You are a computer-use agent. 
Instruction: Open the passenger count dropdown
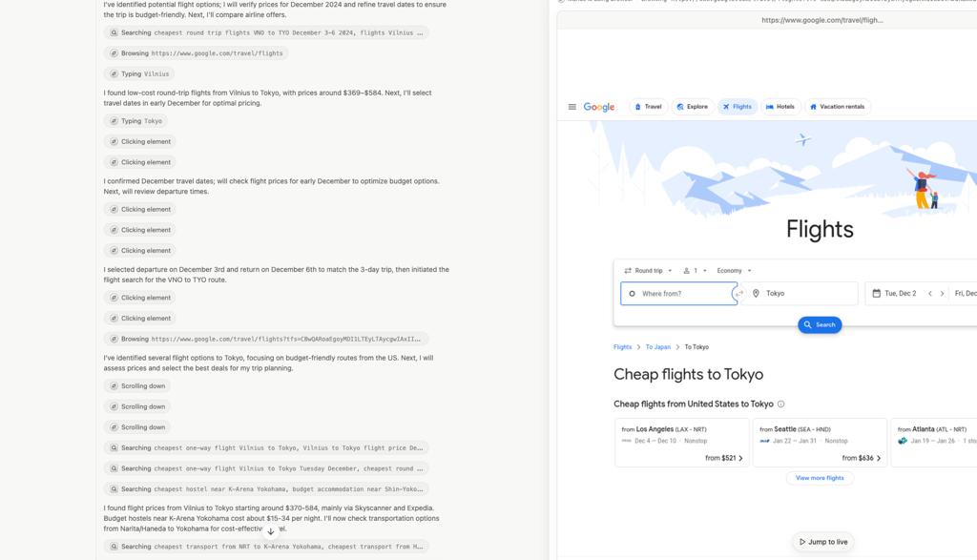coord(695,270)
